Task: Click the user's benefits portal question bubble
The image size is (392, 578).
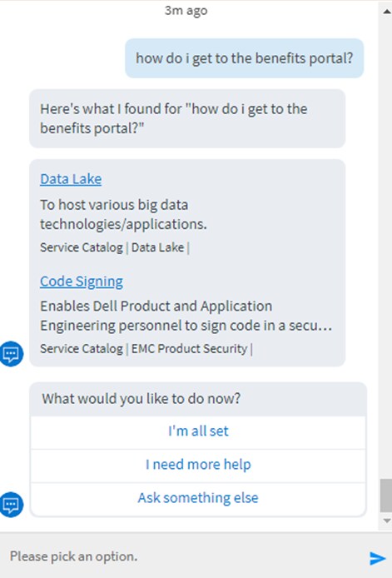Action: [x=244, y=58]
